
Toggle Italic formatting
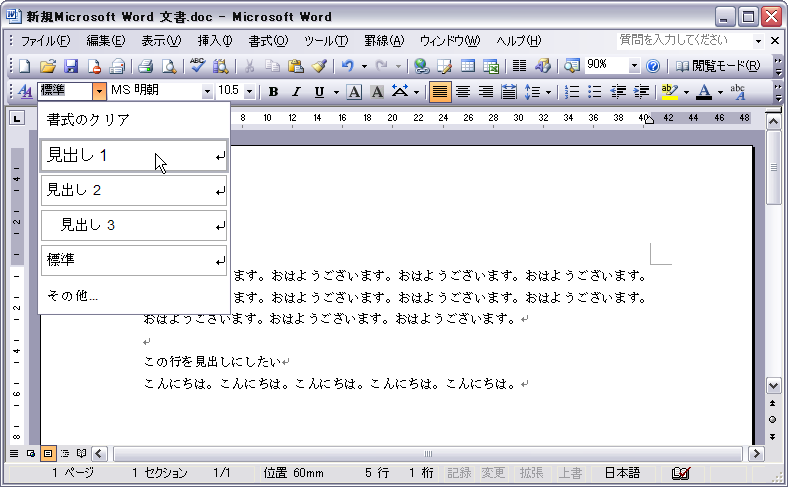[x=296, y=92]
